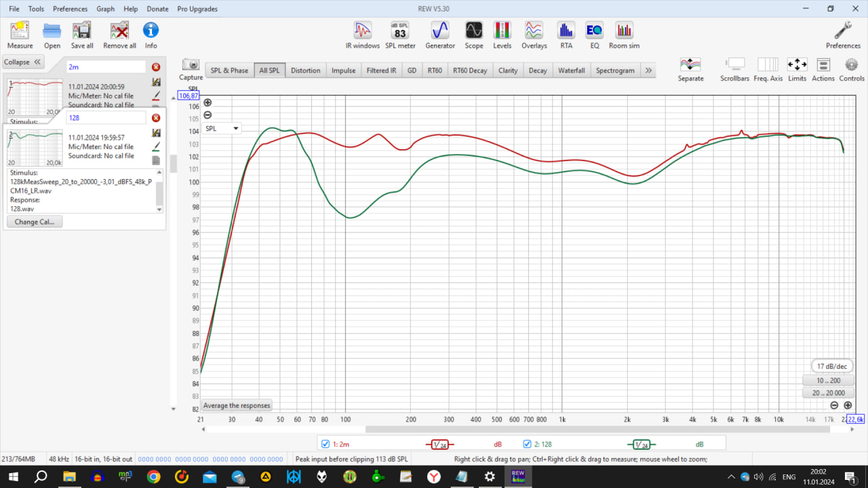
Task: Click the 2m measurement name field
Action: [106, 67]
